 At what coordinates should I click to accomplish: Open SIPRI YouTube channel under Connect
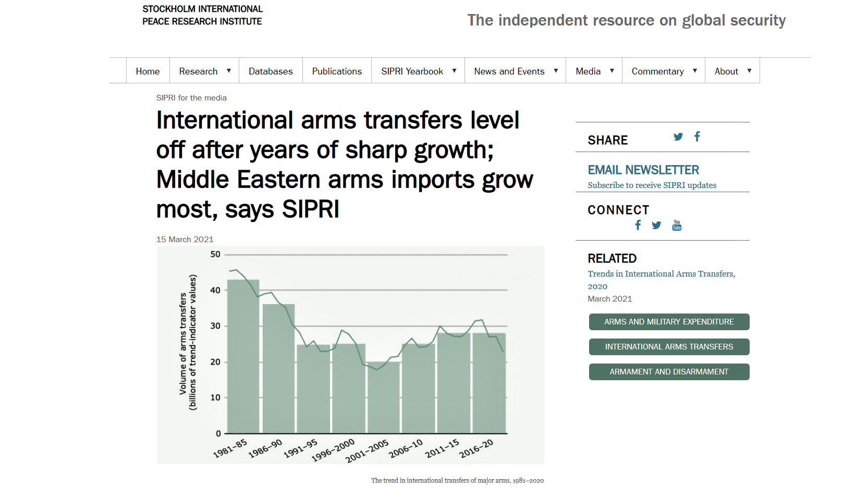pos(677,225)
